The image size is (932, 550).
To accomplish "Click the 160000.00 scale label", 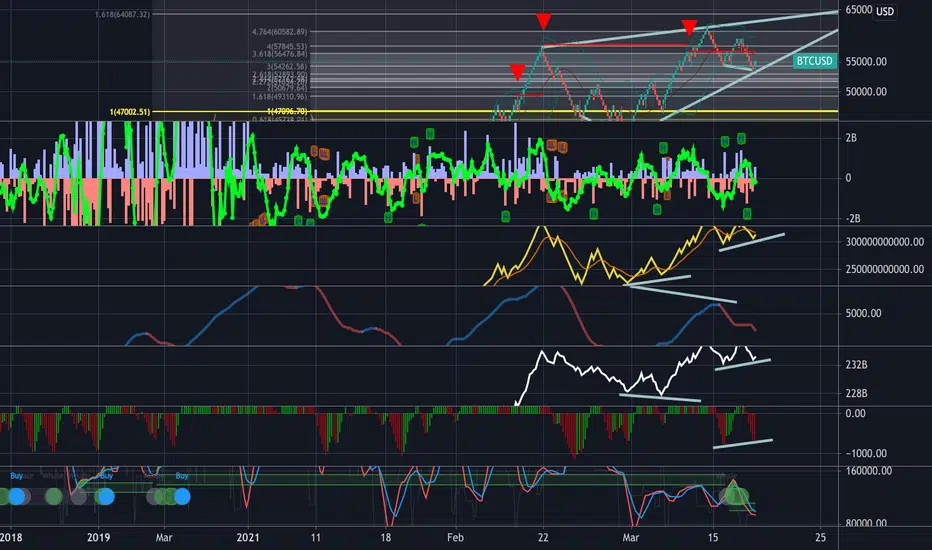I will [868, 471].
